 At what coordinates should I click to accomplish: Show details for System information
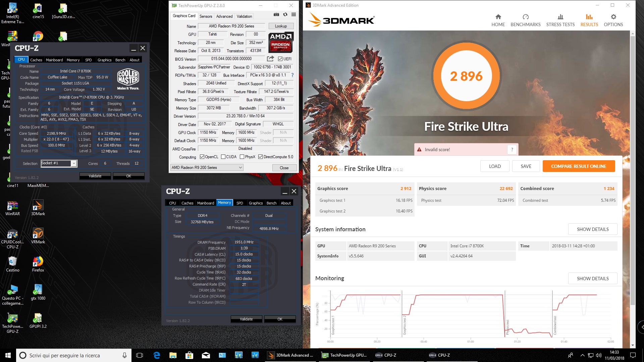tap(593, 229)
